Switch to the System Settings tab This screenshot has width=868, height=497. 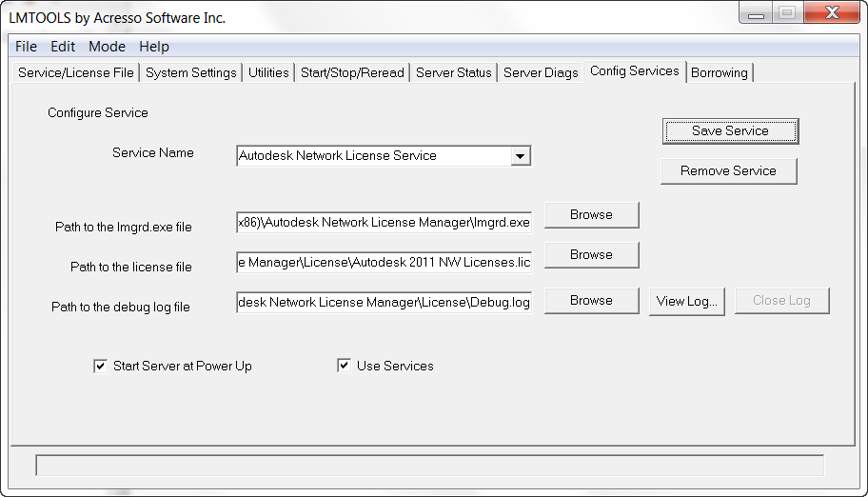point(190,72)
